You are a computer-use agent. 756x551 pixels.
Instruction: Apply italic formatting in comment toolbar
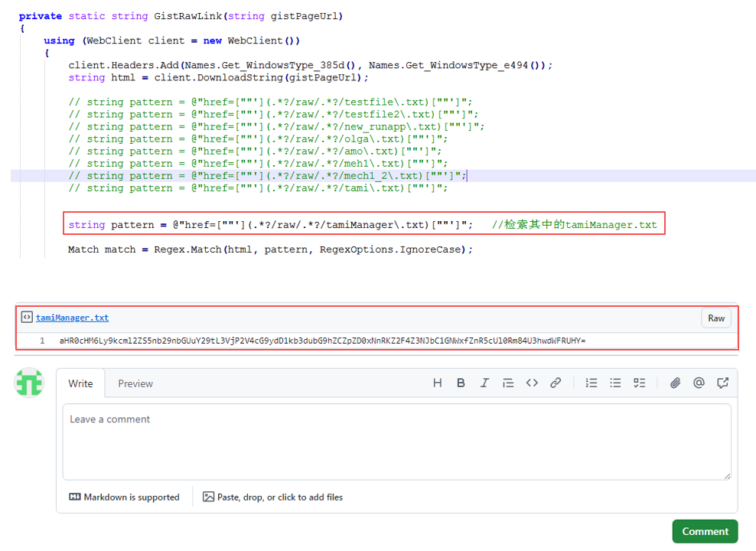[484, 383]
